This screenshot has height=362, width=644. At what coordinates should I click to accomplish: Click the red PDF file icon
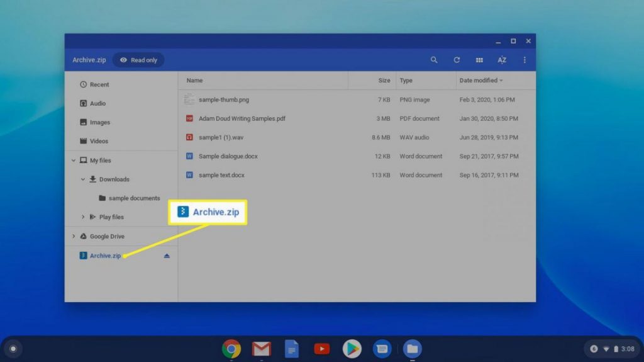189,118
